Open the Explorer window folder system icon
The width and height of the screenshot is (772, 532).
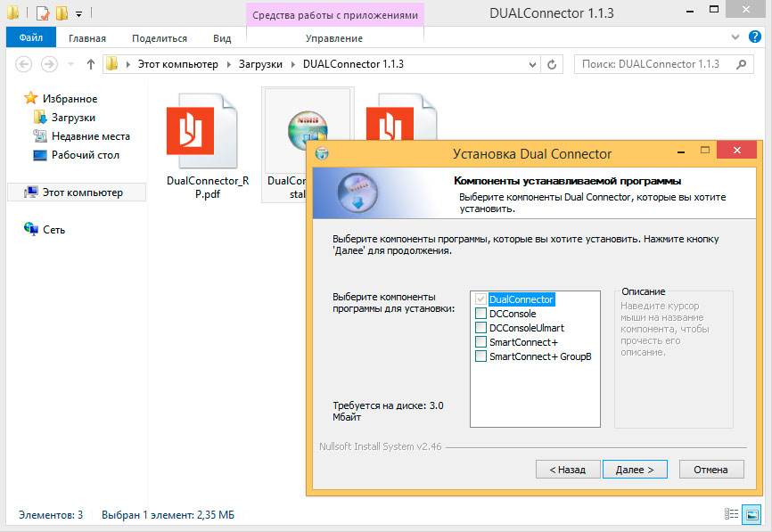[13, 12]
